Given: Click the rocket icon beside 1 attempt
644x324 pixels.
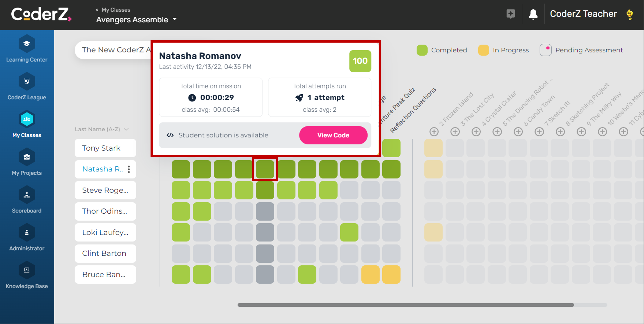Looking at the screenshot, I should [299, 98].
